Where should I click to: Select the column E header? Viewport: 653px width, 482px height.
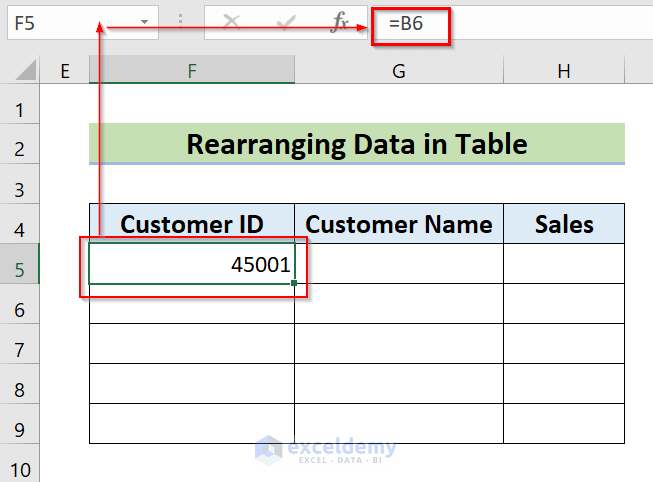click(x=65, y=70)
